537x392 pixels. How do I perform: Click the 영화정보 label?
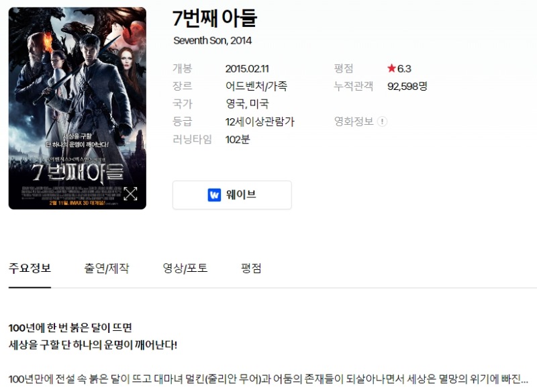pyautogui.click(x=354, y=121)
